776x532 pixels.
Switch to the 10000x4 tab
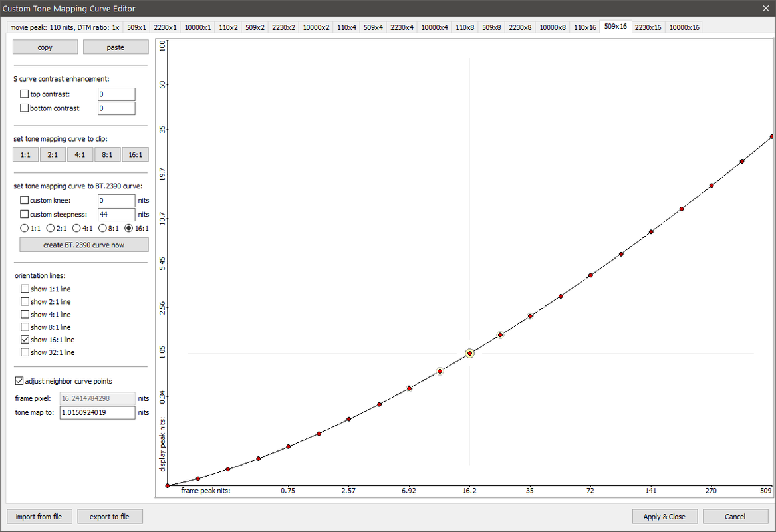tap(434, 27)
